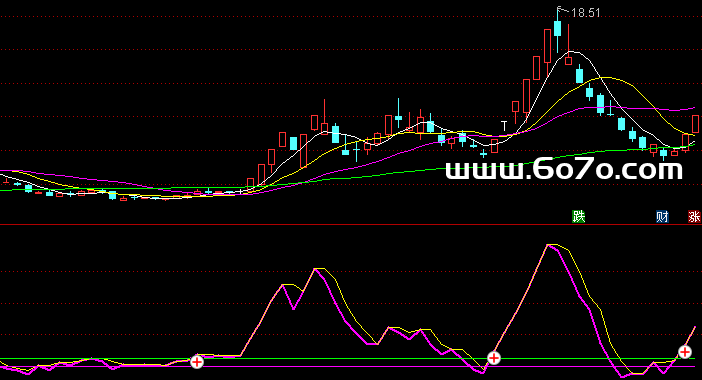Open the www.6o7o.com watermark link
702x380 pixels.
[x=564, y=170]
